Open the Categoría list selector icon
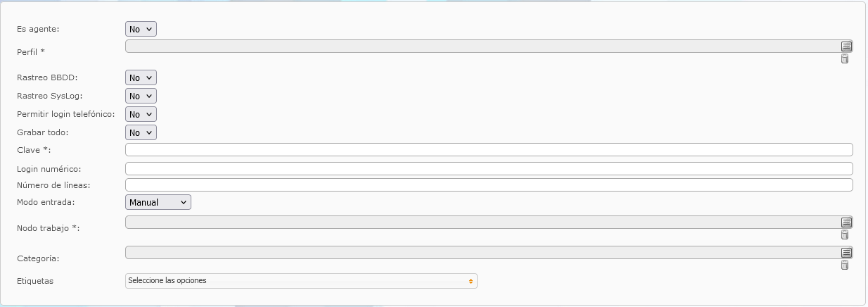868x307 pixels. [846, 253]
